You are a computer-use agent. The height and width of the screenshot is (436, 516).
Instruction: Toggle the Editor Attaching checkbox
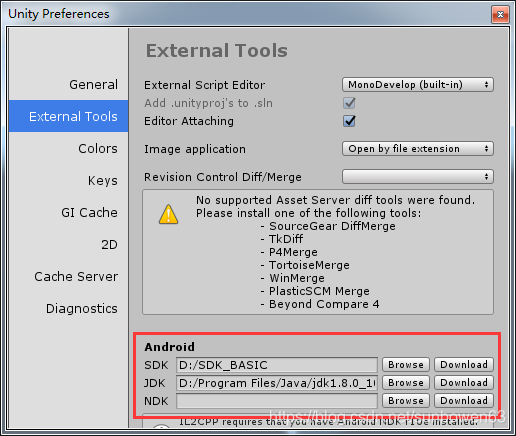click(x=349, y=121)
